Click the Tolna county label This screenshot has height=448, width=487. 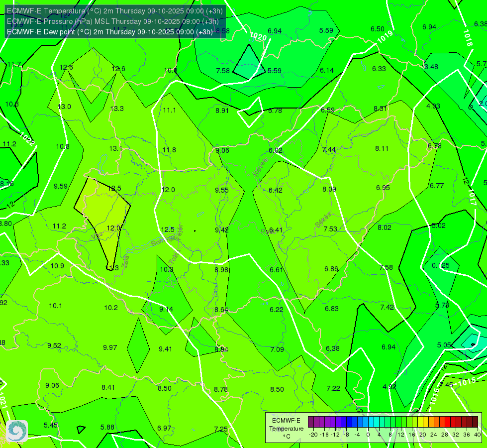coord(174,256)
